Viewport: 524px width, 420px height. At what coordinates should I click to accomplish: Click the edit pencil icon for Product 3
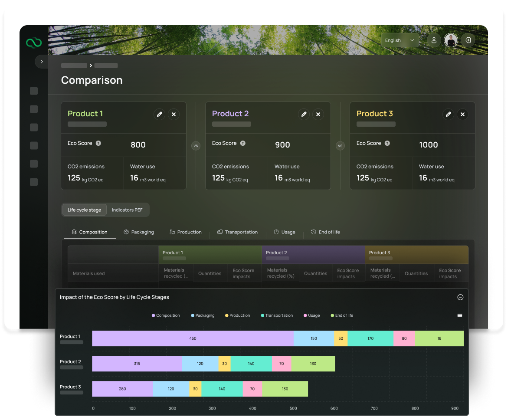(x=448, y=114)
